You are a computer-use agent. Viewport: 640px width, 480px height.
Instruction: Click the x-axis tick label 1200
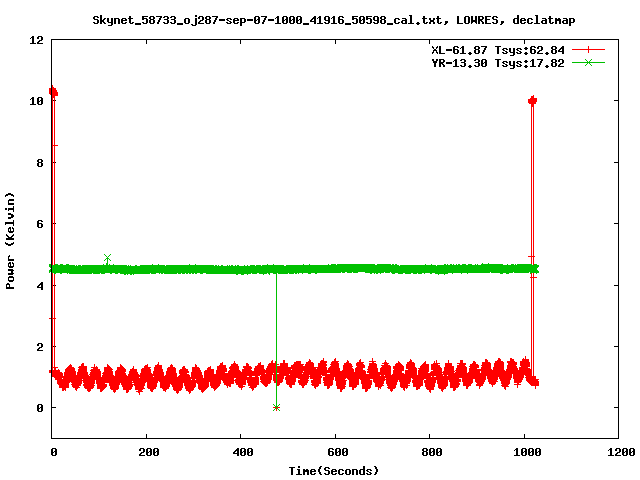621,452
